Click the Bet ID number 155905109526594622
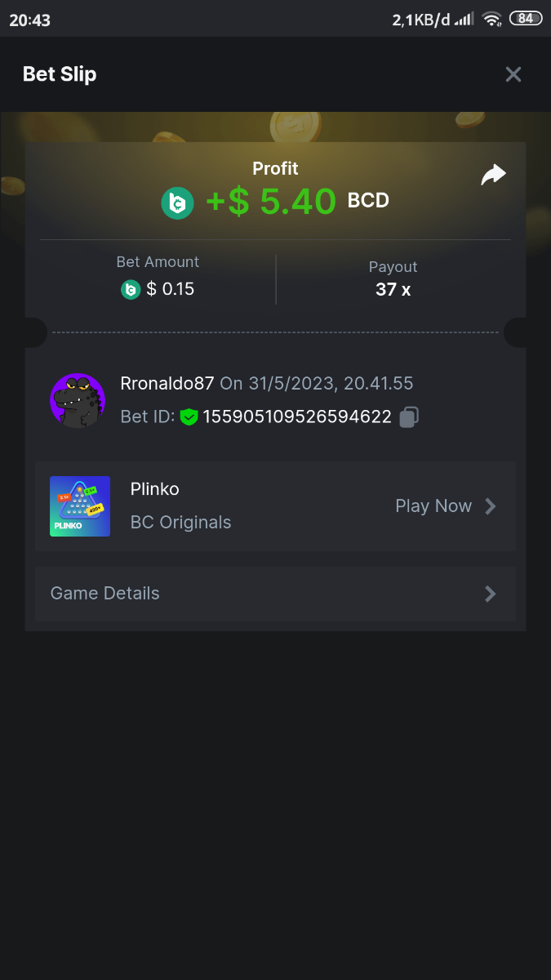This screenshot has height=980, width=551. 297,417
